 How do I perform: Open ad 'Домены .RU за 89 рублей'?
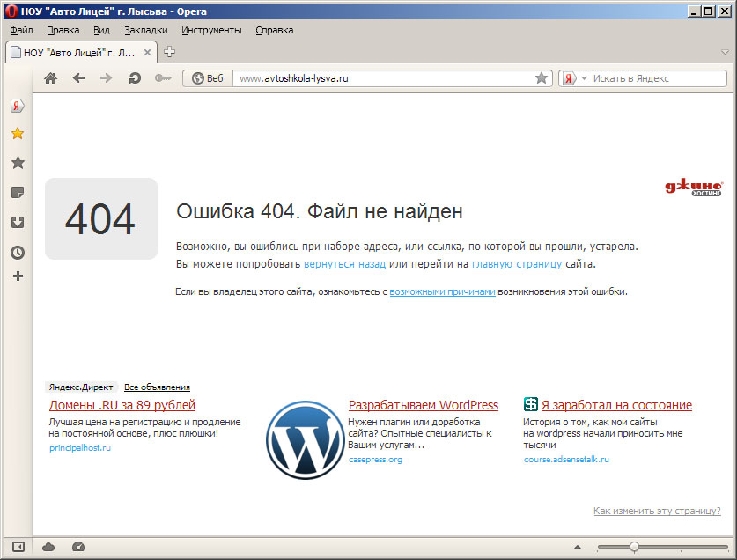click(x=122, y=405)
